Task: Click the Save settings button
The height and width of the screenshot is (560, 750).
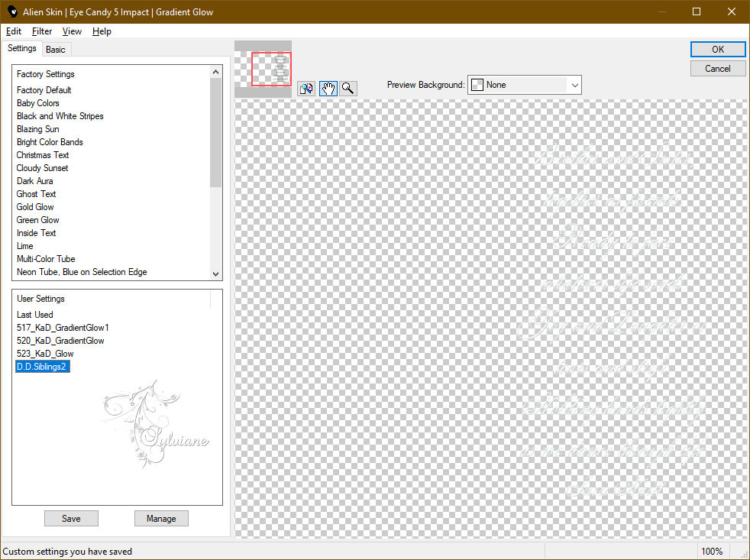Action: click(71, 518)
